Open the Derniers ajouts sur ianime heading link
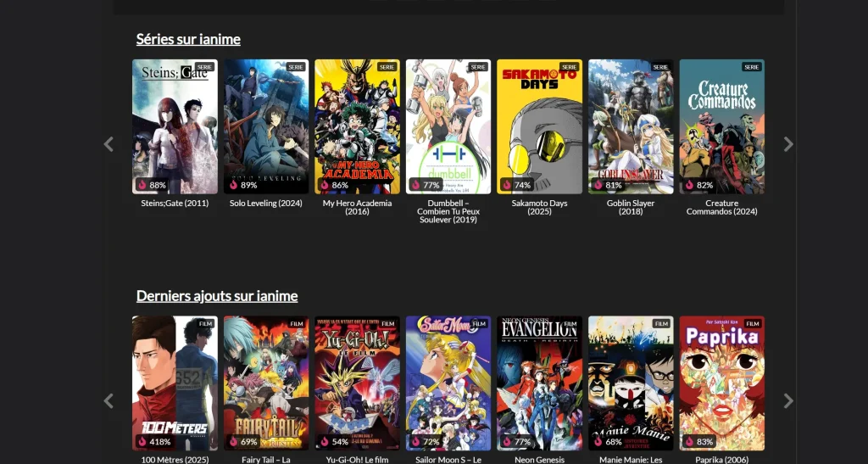This screenshot has height=464, width=868. tap(217, 296)
